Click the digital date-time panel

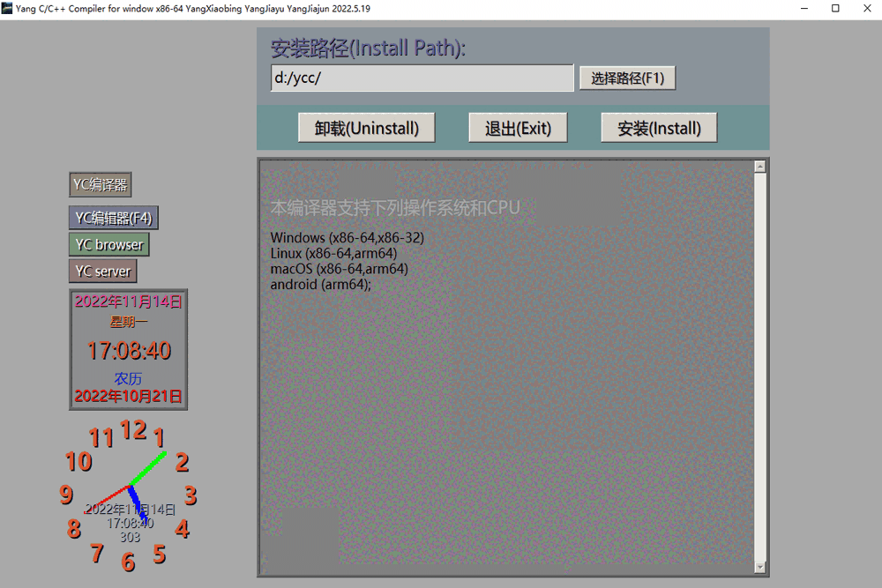click(x=128, y=350)
